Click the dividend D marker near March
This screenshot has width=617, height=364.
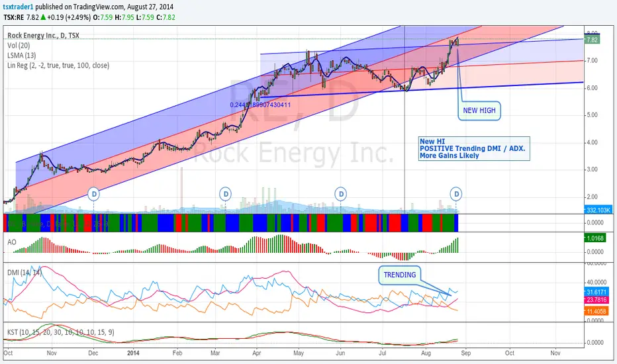click(x=226, y=194)
